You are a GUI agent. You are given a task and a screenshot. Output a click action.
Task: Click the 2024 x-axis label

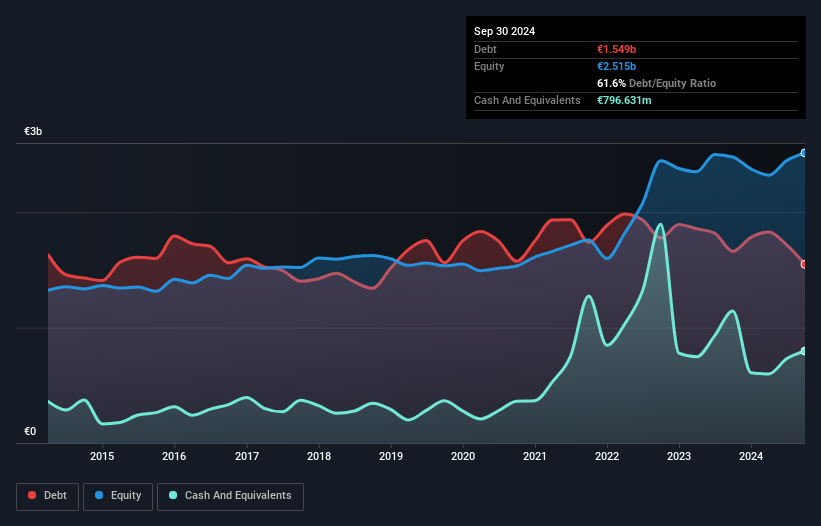751,456
